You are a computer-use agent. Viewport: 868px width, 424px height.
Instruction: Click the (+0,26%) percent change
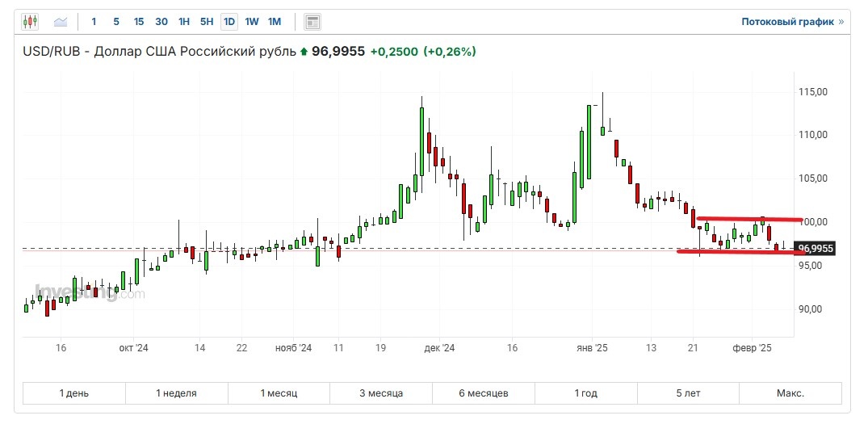[x=450, y=52]
